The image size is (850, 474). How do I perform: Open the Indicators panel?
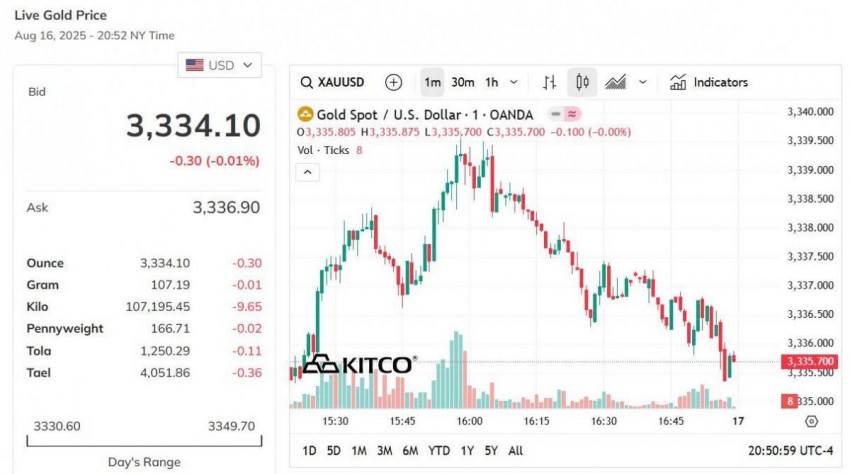click(x=709, y=82)
